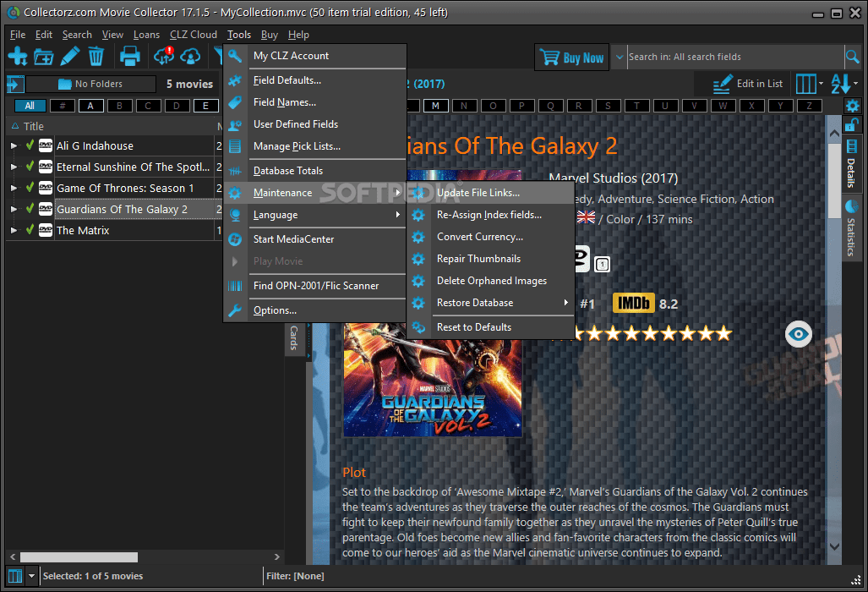Click the CLZ Cloud account cloud icon
868x592 pixels.
tap(190, 56)
